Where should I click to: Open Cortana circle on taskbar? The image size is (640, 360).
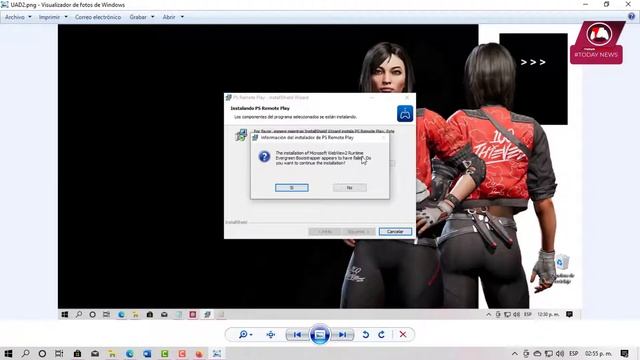tap(42, 353)
